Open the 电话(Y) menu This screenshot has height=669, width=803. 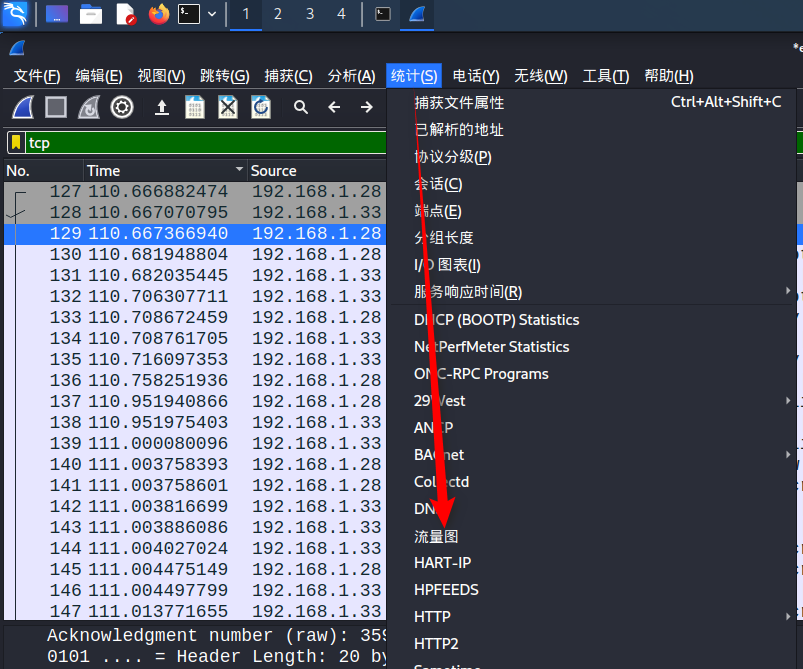(476, 76)
